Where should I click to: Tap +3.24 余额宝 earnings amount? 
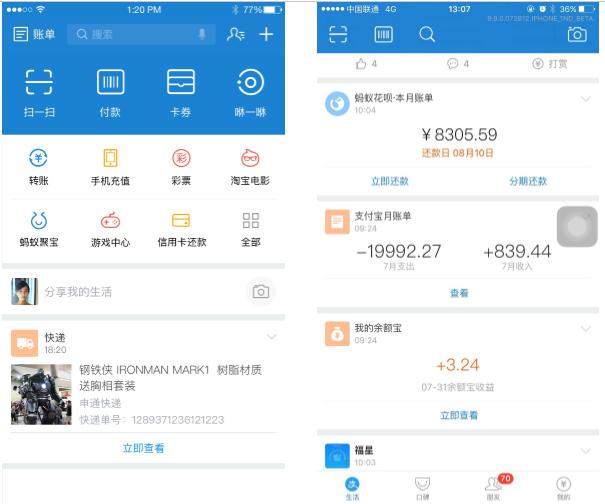pyautogui.click(x=458, y=365)
